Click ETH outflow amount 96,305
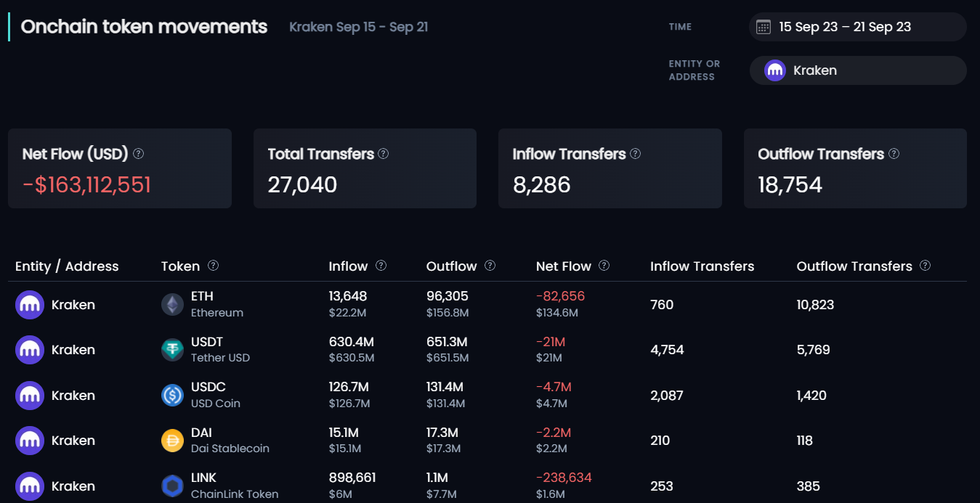Screen dimensions: 980x503 (x=448, y=296)
